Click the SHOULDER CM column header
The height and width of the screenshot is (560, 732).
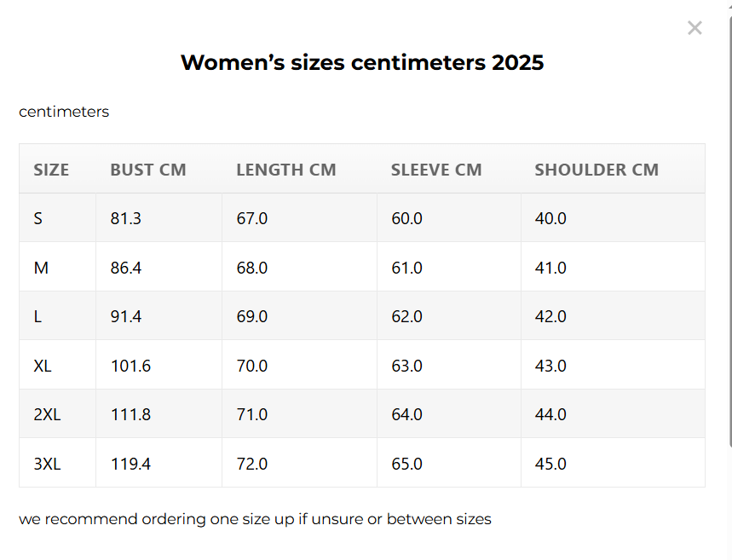(597, 170)
